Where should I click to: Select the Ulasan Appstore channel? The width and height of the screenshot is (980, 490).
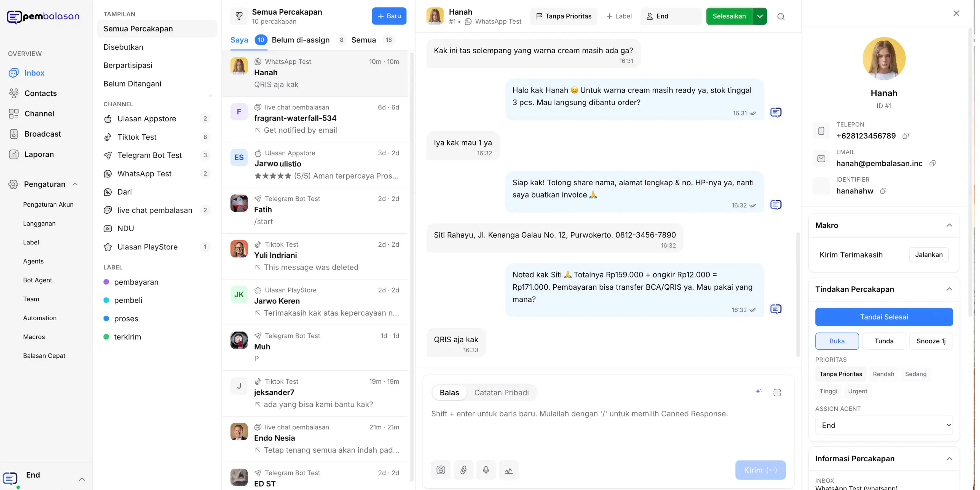click(157, 119)
